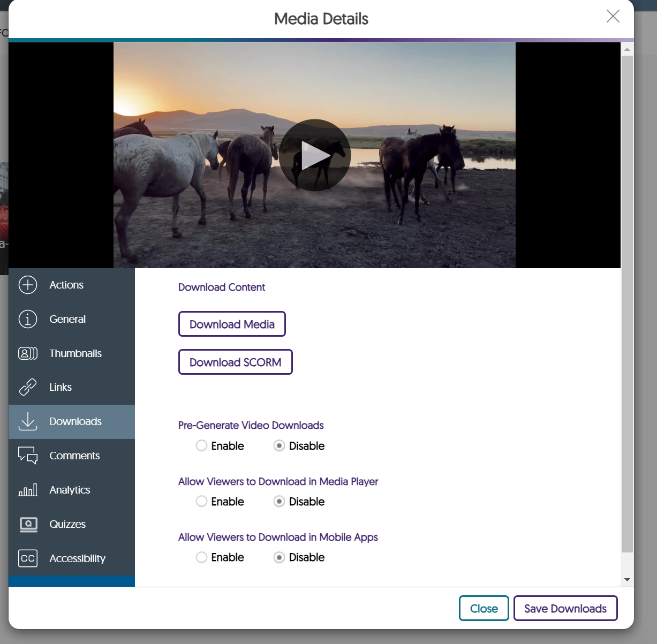Click the Allow Viewers to Download in Media Player label
657x644 pixels.
point(278,481)
